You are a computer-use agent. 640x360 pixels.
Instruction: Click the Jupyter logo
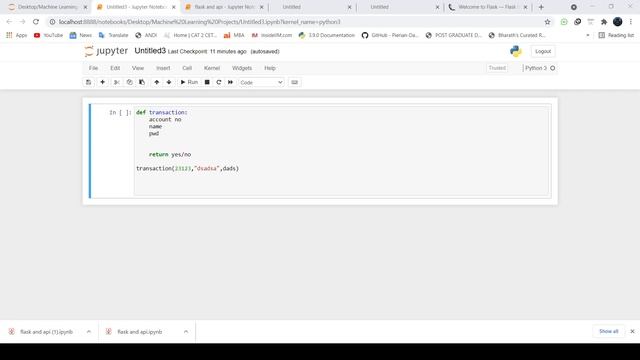[106, 51]
